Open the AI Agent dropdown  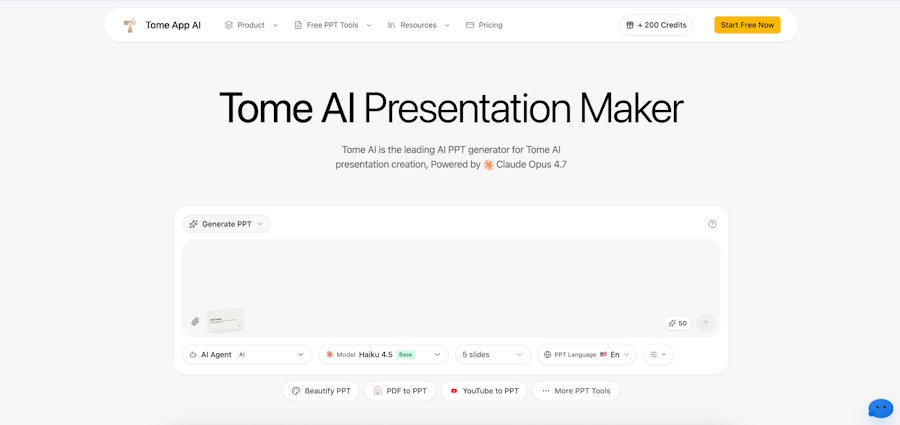click(x=247, y=355)
